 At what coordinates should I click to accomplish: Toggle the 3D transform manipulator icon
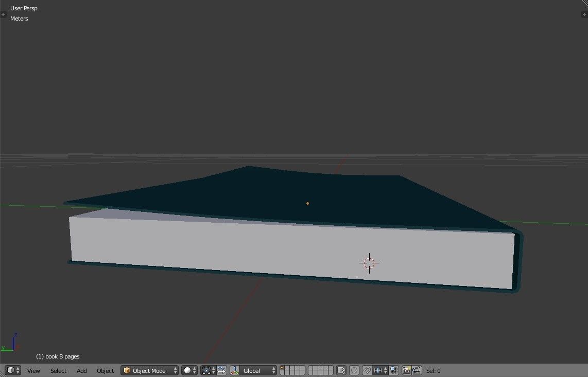coord(235,370)
